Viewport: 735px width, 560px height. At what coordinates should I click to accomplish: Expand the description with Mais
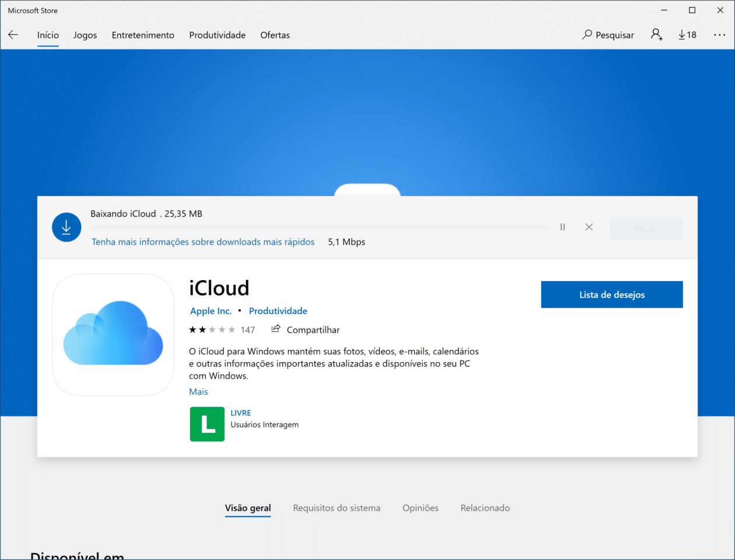pyautogui.click(x=198, y=391)
